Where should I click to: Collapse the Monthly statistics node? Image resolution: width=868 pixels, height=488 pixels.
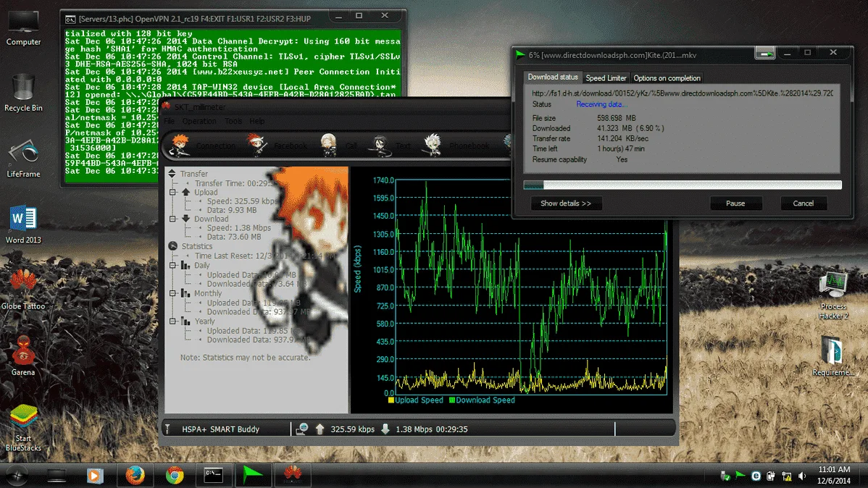[172, 293]
